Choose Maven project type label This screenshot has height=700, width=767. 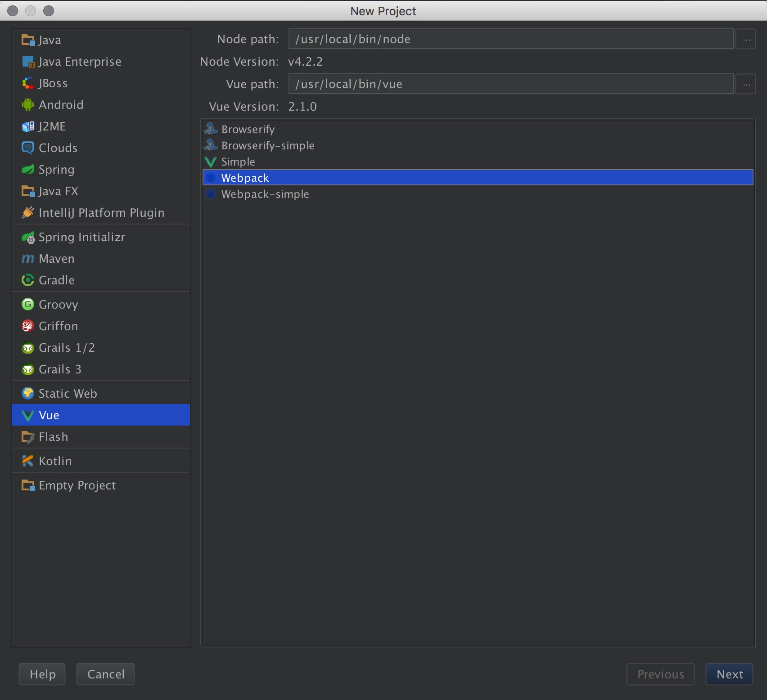point(57,259)
